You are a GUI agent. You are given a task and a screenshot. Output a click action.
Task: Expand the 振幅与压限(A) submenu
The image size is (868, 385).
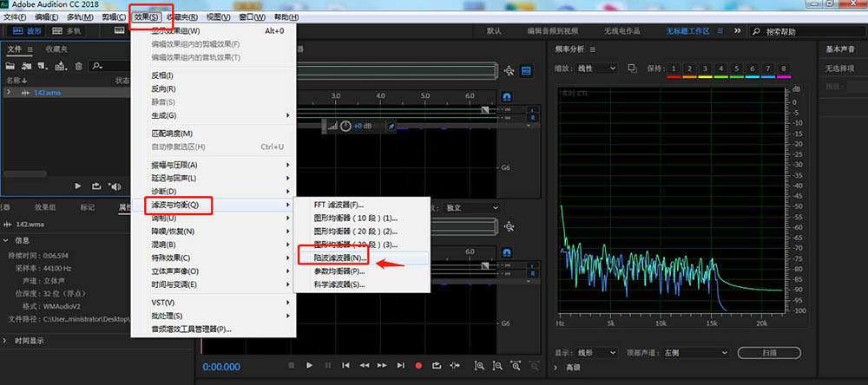(214, 165)
